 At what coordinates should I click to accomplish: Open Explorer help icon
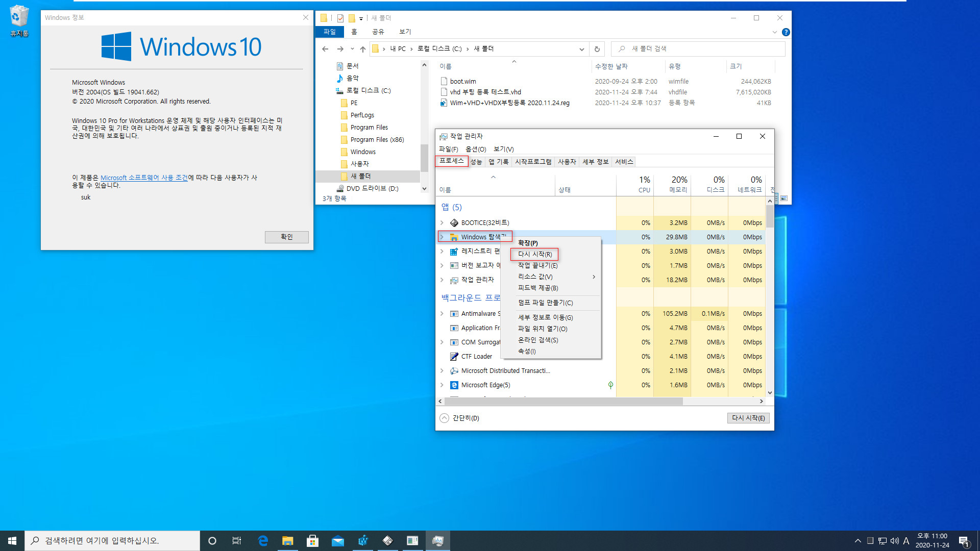[x=786, y=32]
